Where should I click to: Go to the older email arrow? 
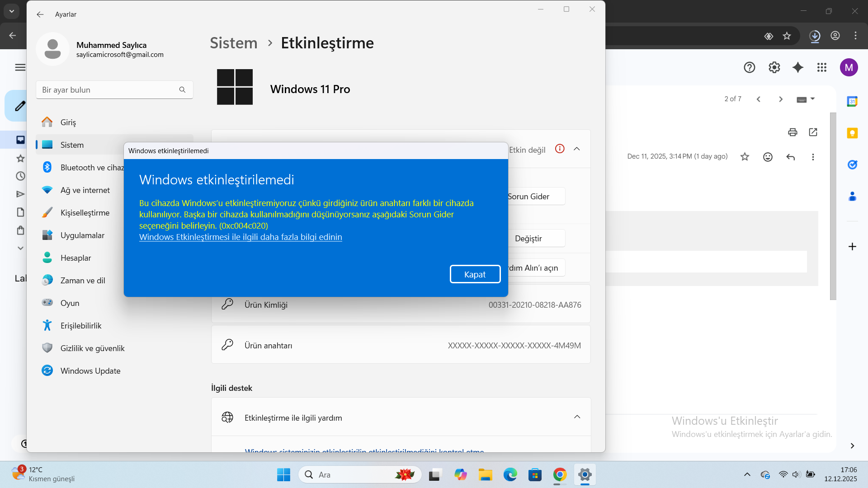781,99
